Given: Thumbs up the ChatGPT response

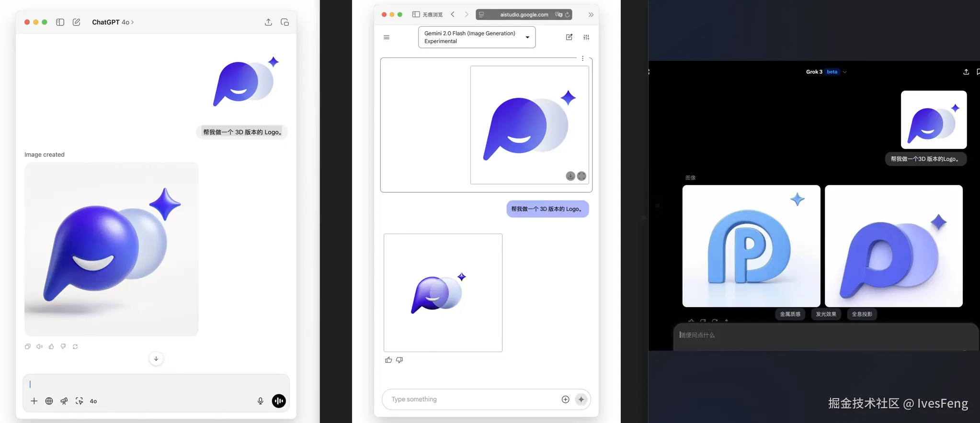Looking at the screenshot, I should coord(51,346).
